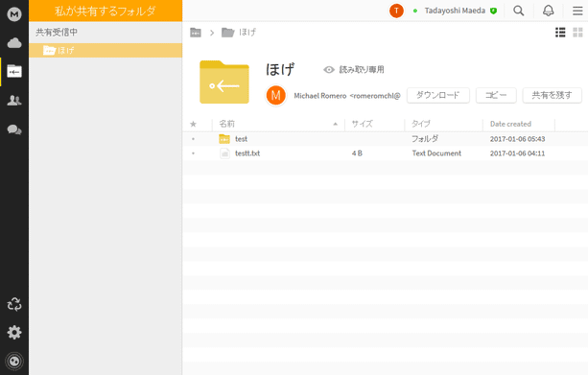The height and width of the screenshot is (375, 588).
Task: Toggle favourite dot for testt.txt
Action: point(193,153)
